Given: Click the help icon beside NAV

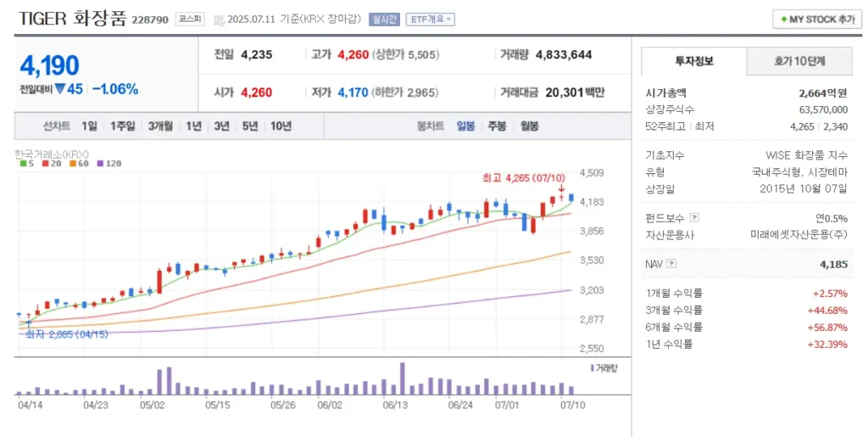Looking at the screenshot, I should (x=672, y=264).
